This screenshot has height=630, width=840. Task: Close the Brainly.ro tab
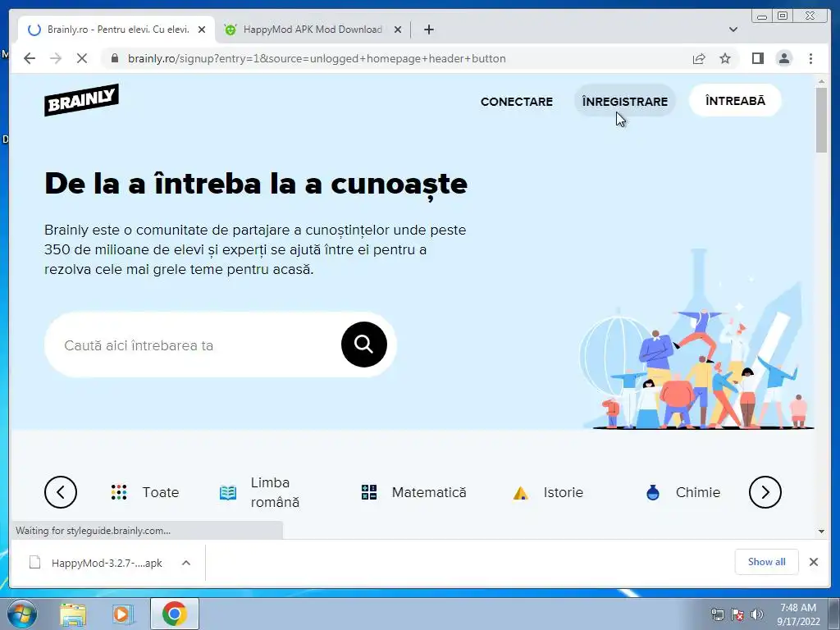pos(202,30)
